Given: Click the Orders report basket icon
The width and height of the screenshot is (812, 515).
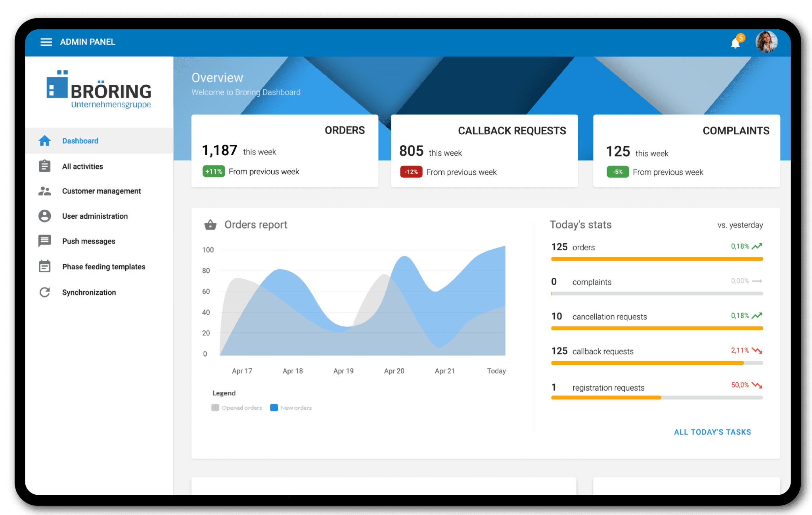Looking at the screenshot, I should [210, 225].
